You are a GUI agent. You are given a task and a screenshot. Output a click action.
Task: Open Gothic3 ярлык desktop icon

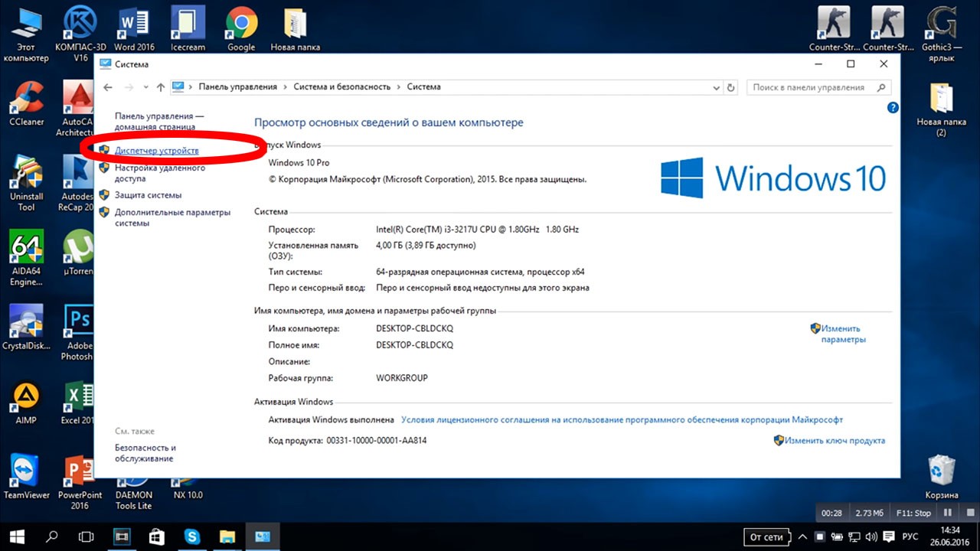coord(941,34)
